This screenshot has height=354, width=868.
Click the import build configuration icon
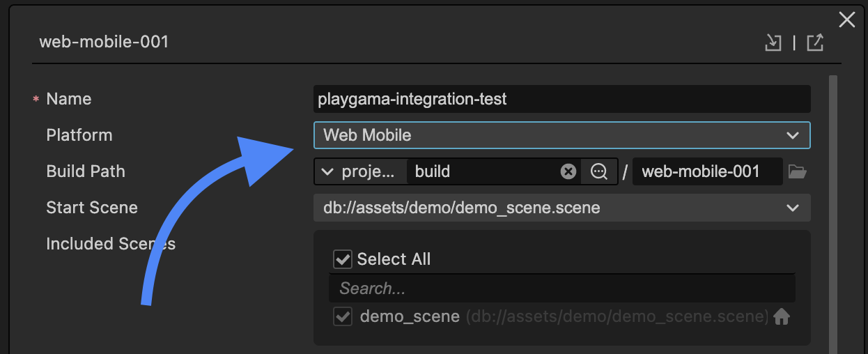(x=773, y=43)
